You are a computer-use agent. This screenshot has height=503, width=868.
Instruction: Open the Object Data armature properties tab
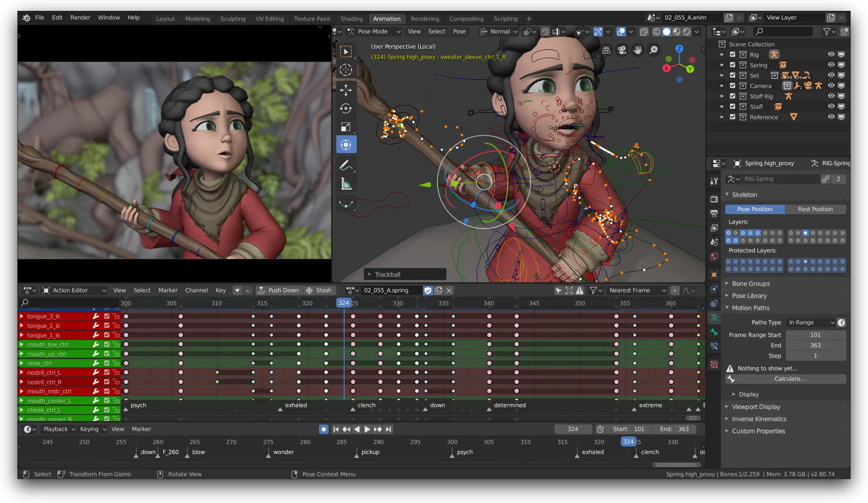click(x=714, y=318)
